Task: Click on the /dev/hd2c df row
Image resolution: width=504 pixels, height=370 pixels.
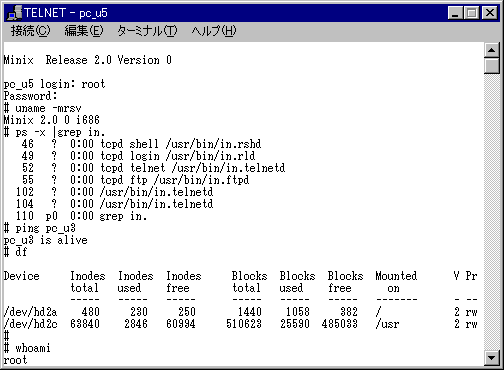Action: pyautogui.click(x=240, y=324)
